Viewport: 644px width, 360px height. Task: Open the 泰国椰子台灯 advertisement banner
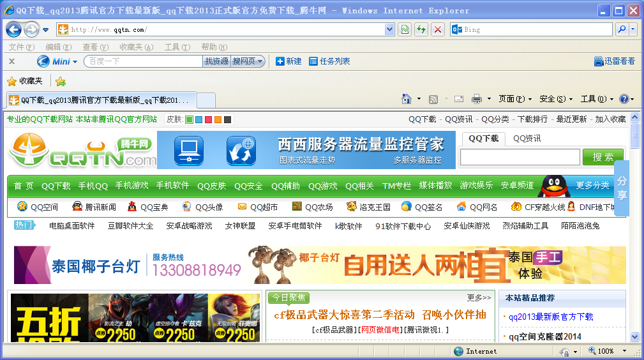(320, 265)
